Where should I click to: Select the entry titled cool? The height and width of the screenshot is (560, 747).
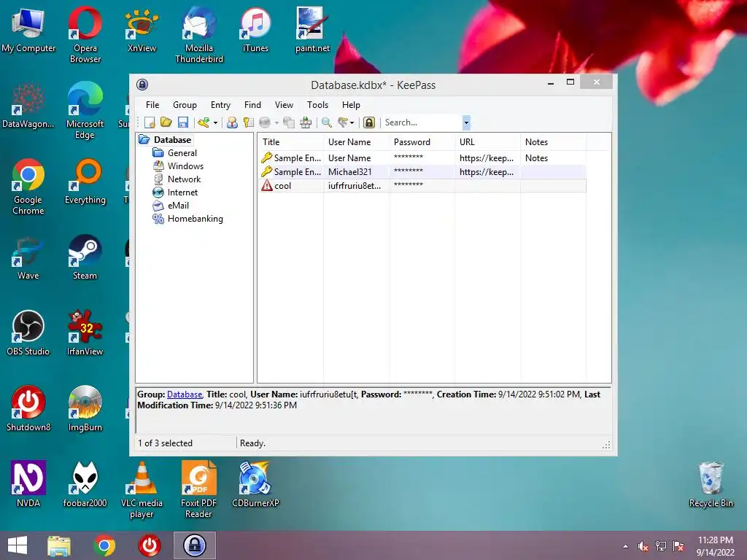click(x=422, y=186)
